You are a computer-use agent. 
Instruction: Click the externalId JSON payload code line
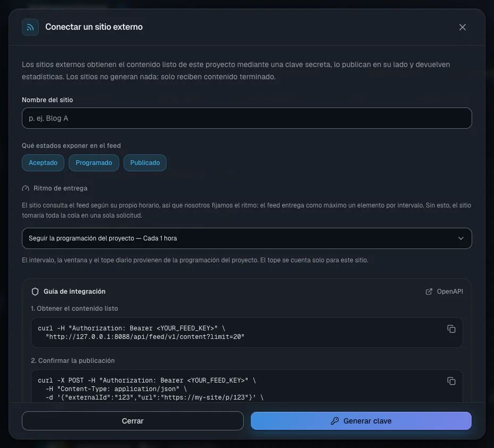(154, 397)
